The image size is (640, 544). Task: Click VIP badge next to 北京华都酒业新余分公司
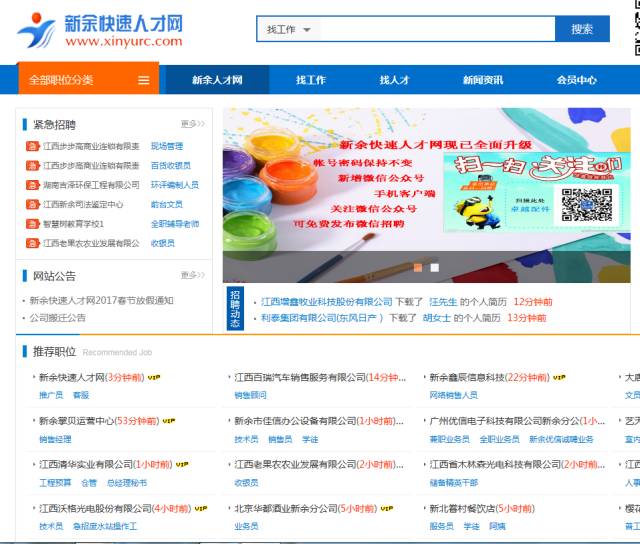[x=387, y=508]
